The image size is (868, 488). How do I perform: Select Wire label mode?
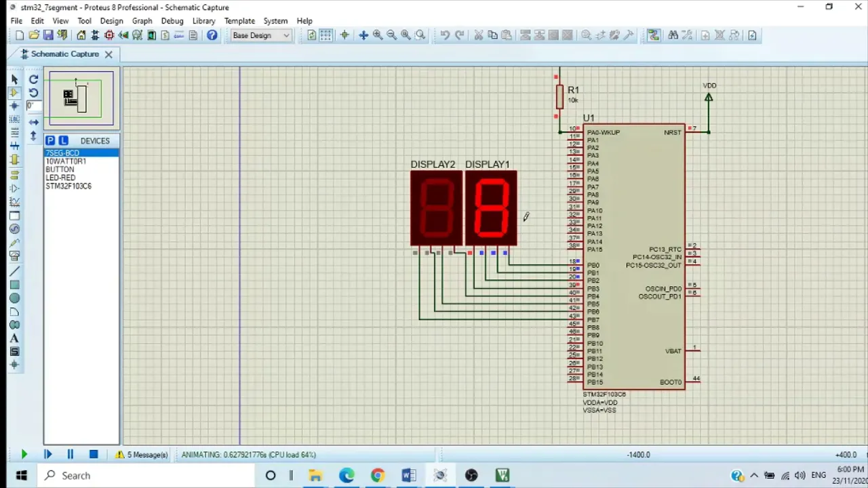[14, 120]
